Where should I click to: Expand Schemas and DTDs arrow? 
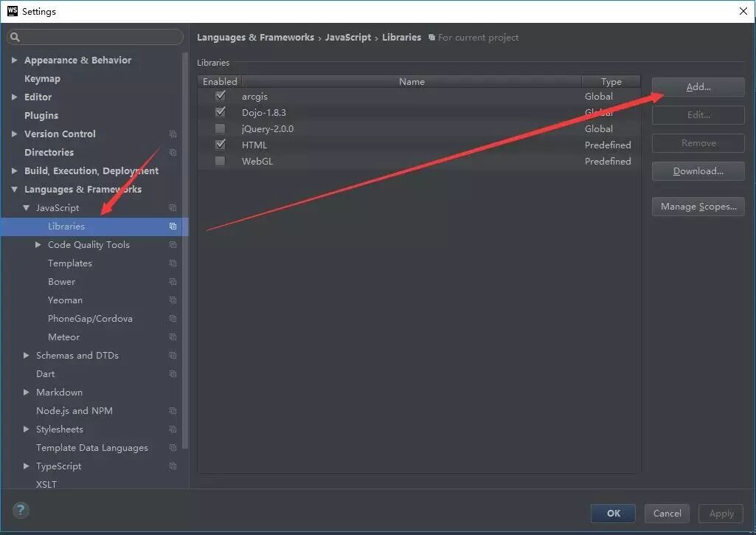click(x=26, y=356)
